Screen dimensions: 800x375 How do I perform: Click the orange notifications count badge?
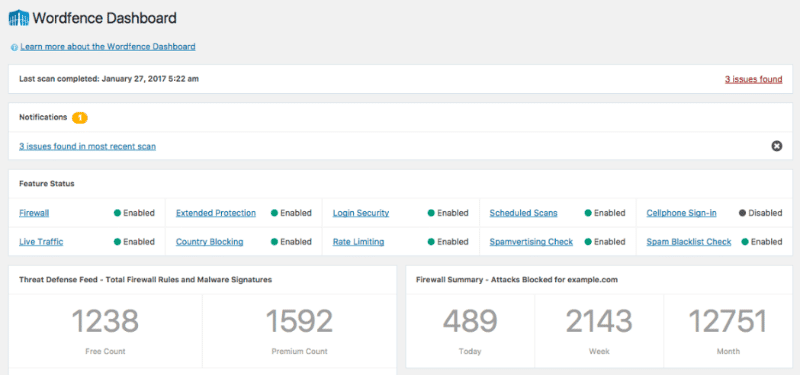pyautogui.click(x=80, y=118)
